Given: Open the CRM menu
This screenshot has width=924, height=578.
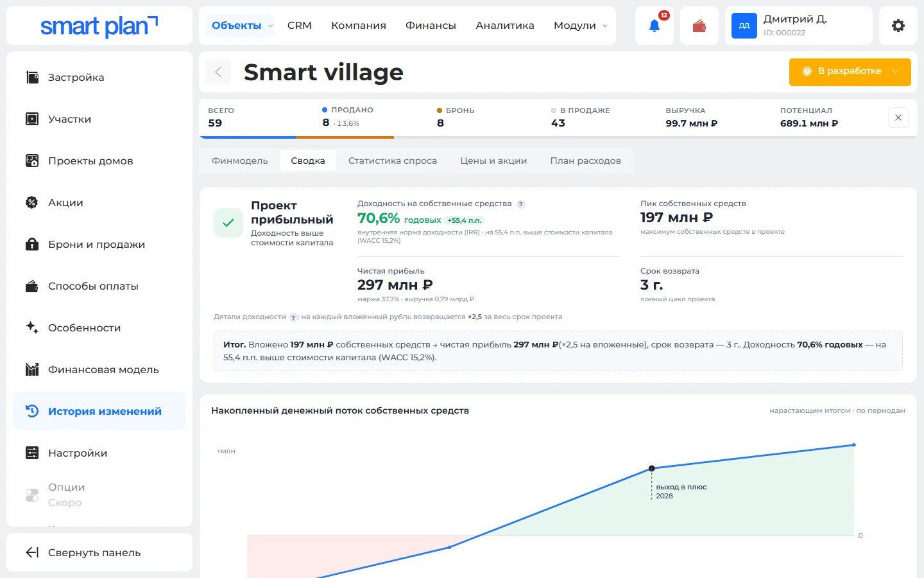Looking at the screenshot, I should point(300,26).
